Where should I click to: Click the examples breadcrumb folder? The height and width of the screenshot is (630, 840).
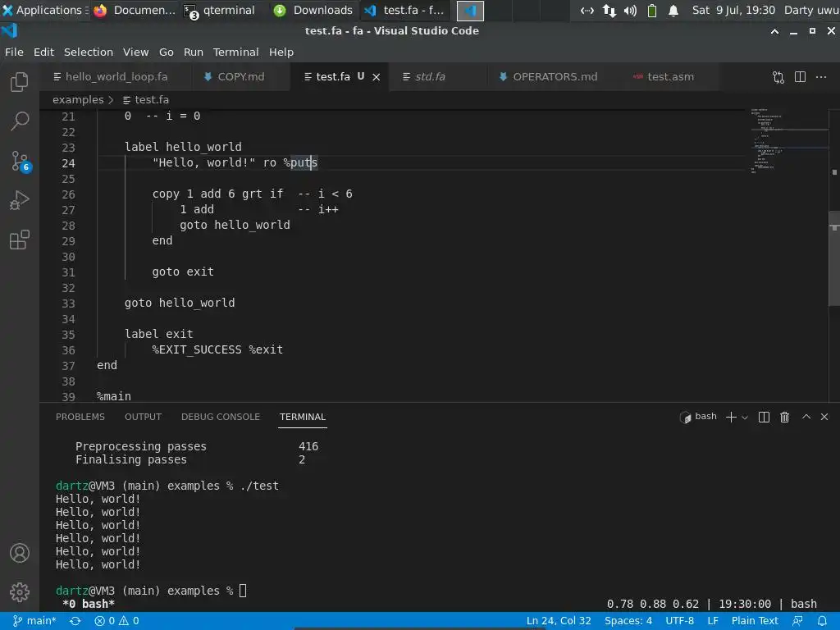(78, 99)
